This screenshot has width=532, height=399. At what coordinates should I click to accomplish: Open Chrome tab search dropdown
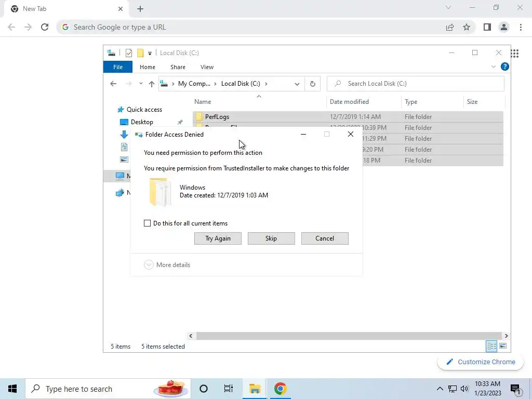pyautogui.click(x=448, y=7)
